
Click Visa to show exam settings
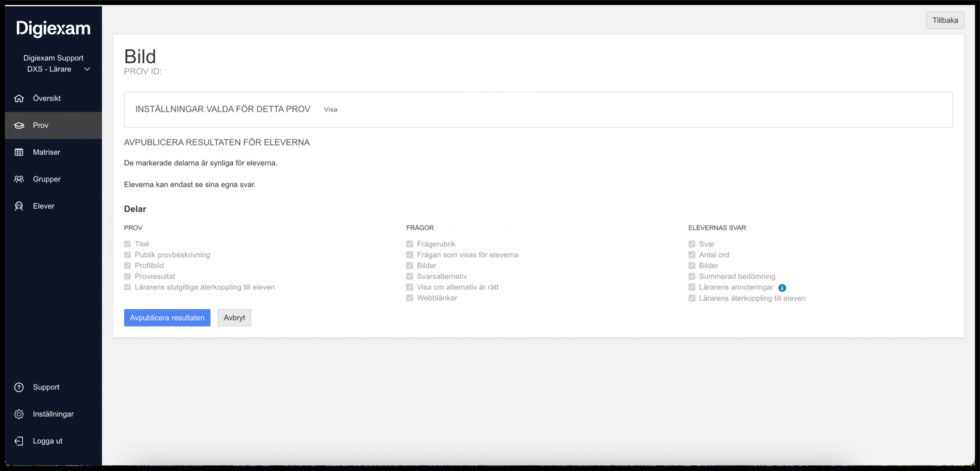tap(331, 109)
